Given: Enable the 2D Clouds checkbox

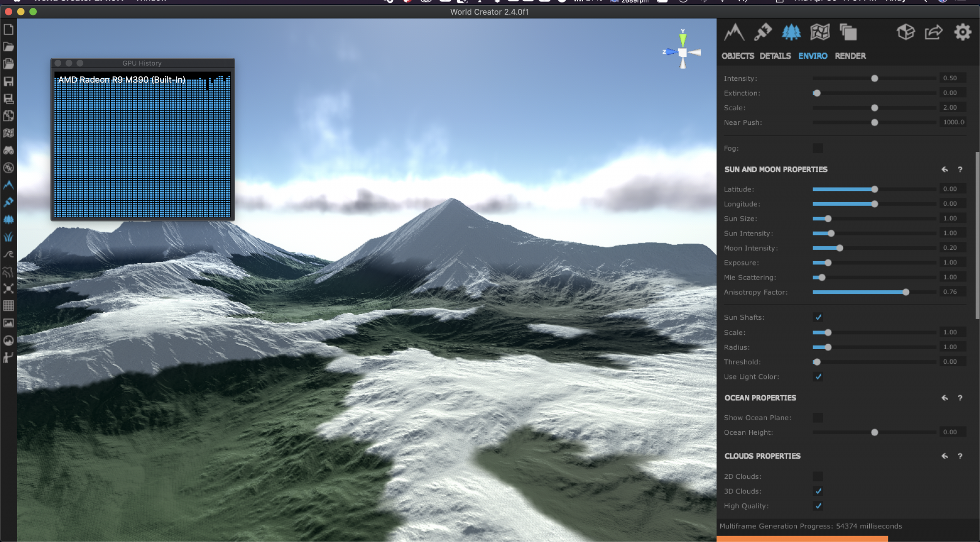Looking at the screenshot, I should pyautogui.click(x=818, y=476).
